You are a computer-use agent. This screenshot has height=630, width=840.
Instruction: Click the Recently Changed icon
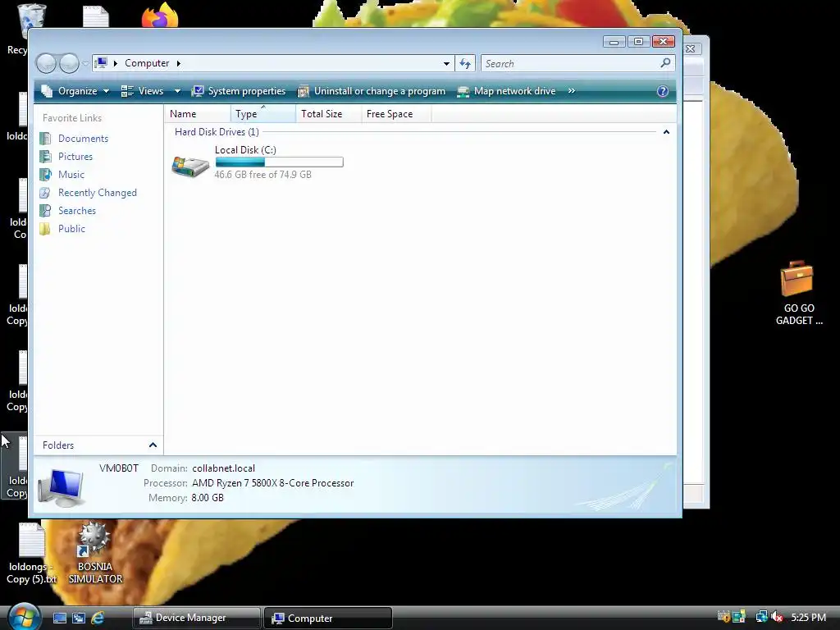point(46,193)
